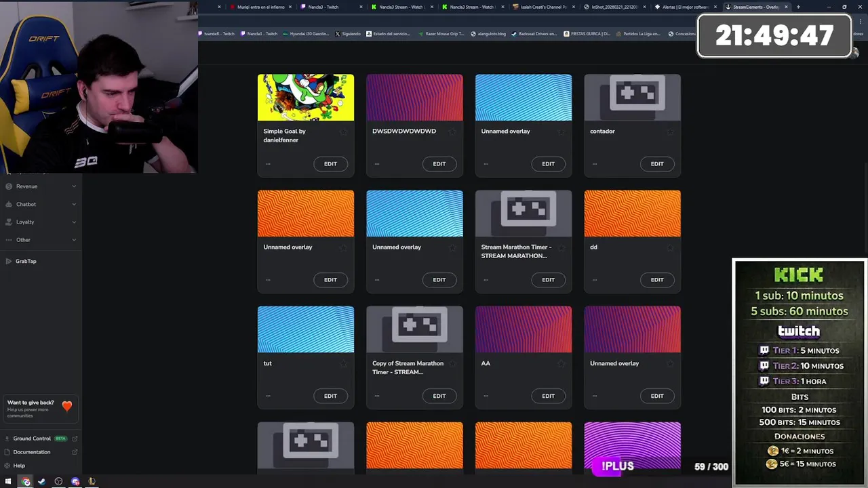Close the Muriqi entra en el infierno tab

coord(290,7)
